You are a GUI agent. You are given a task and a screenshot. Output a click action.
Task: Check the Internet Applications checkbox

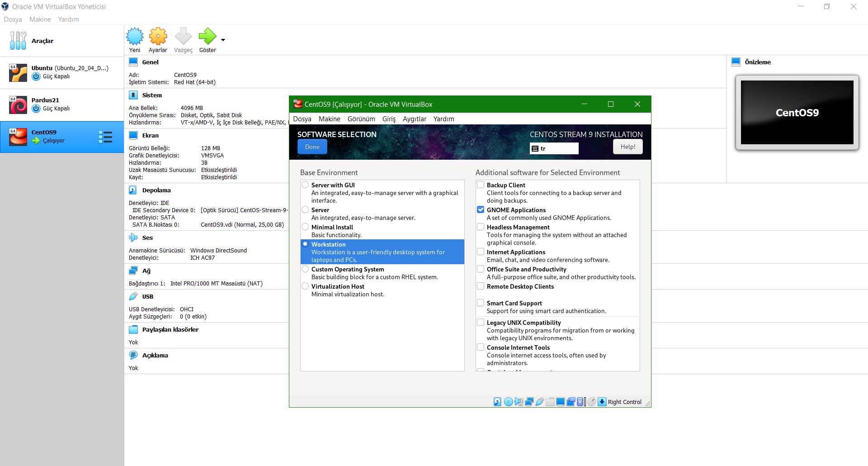481,252
